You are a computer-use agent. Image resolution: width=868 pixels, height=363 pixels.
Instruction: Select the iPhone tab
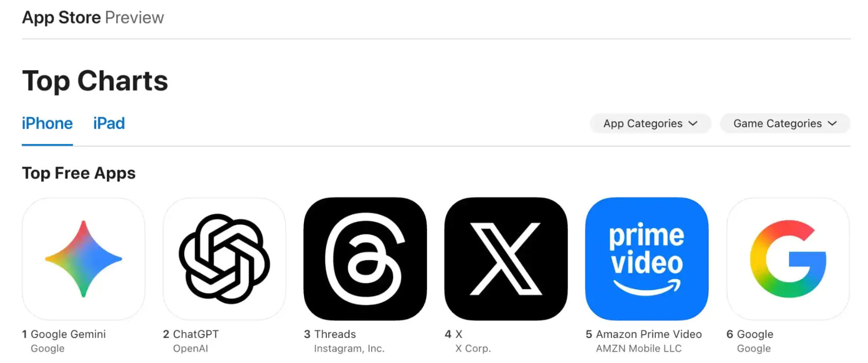click(x=47, y=124)
